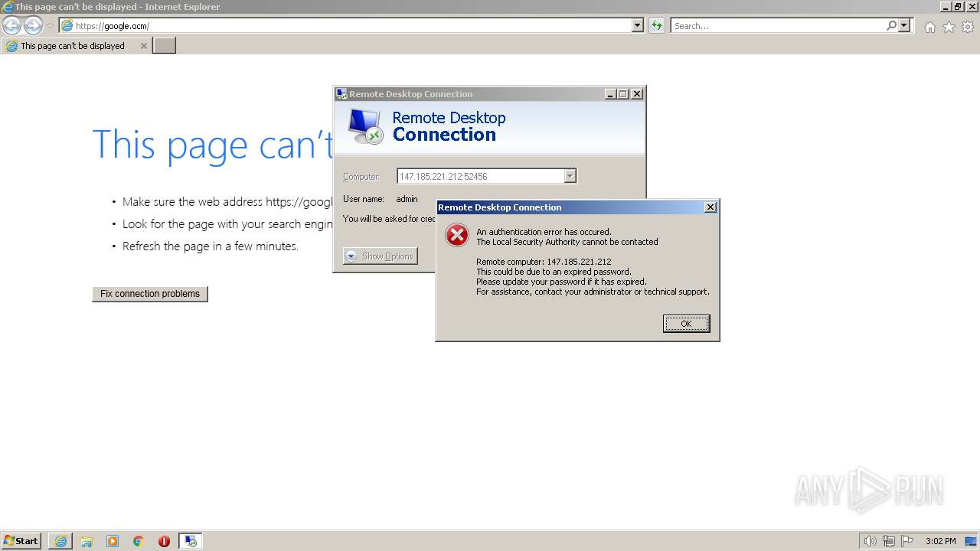The height and width of the screenshot is (551, 980).
Task: Select 'This page can't be displayed' tab
Action: click(x=77, y=46)
